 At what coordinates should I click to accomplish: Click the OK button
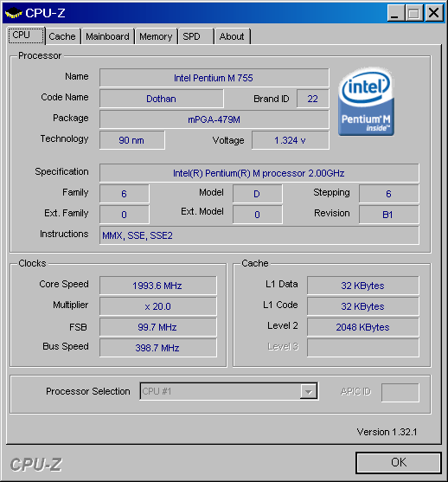[x=399, y=462]
